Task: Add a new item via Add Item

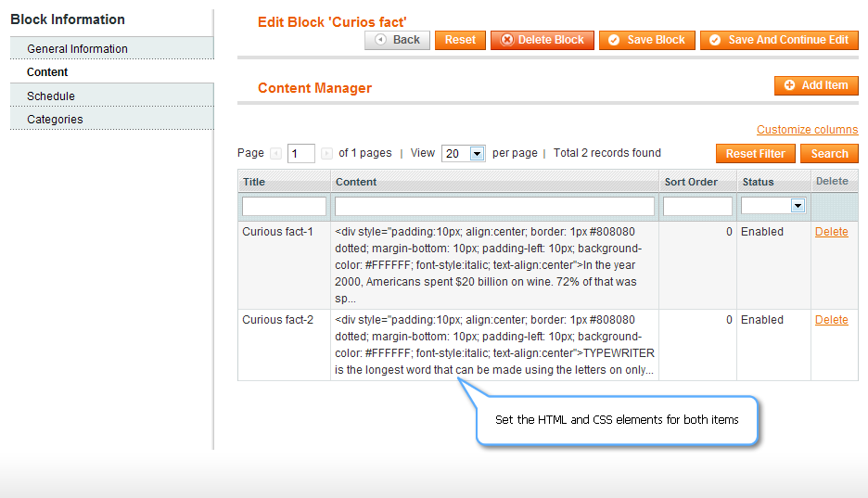Action: pos(816,85)
